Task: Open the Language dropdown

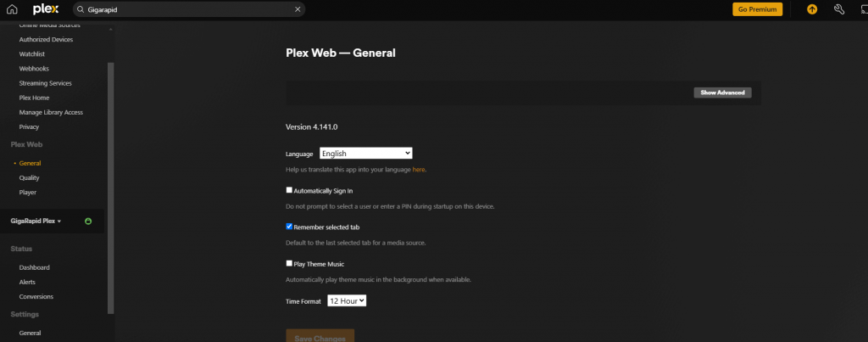Action: tap(366, 154)
